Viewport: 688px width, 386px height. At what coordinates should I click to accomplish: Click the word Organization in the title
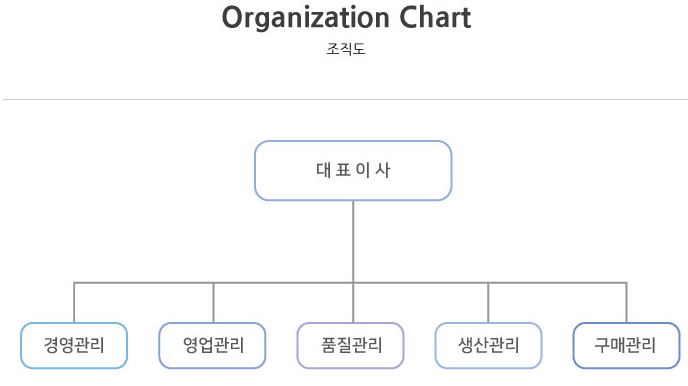pyautogui.click(x=306, y=18)
